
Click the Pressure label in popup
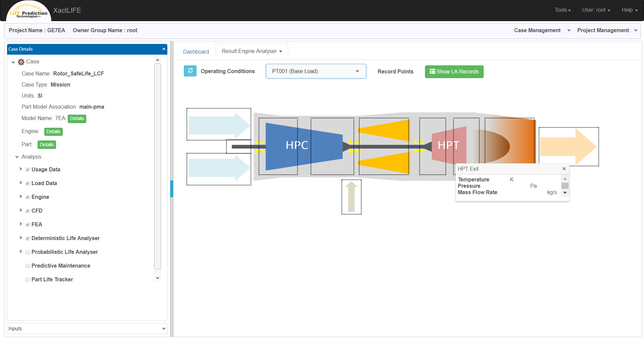click(x=469, y=186)
